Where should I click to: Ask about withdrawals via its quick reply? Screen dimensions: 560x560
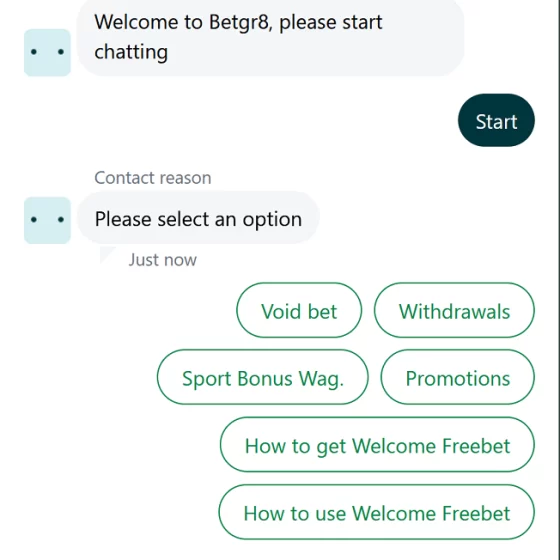(454, 310)
